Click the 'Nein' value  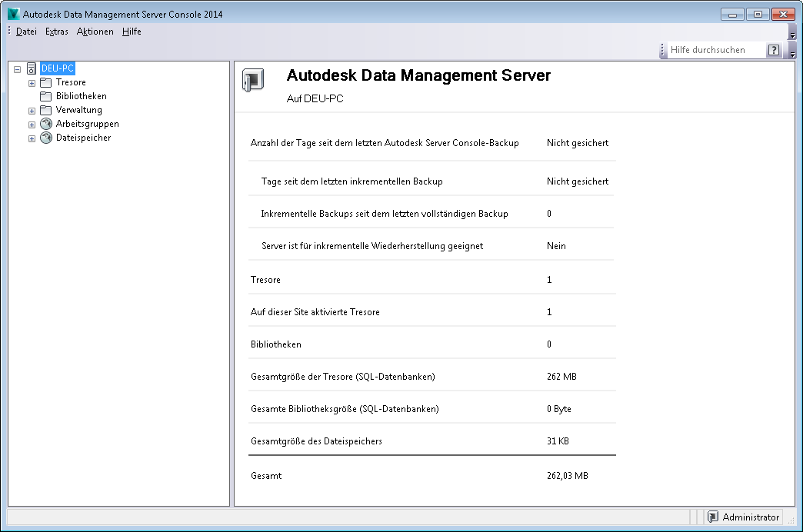pyautogui.click(x=556, y=246)
